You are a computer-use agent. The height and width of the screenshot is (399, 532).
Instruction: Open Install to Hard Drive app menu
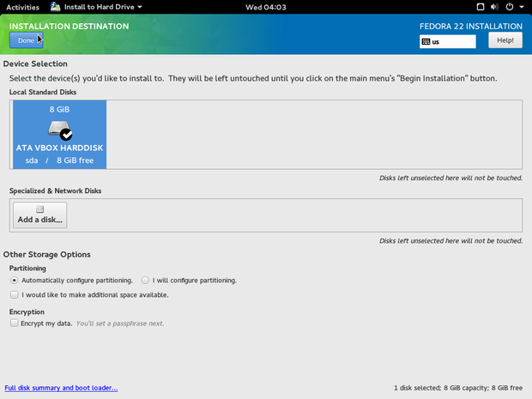[x=96, y=7]
